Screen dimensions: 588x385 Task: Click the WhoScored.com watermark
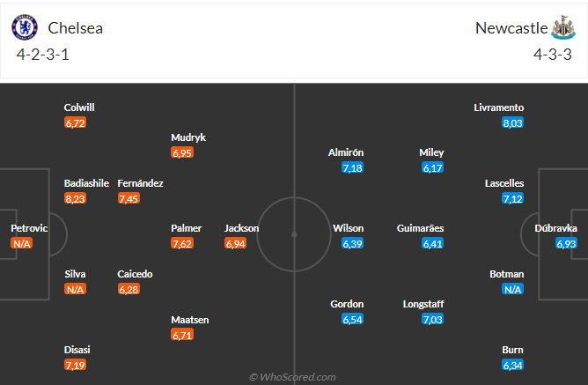coord(292,377)
